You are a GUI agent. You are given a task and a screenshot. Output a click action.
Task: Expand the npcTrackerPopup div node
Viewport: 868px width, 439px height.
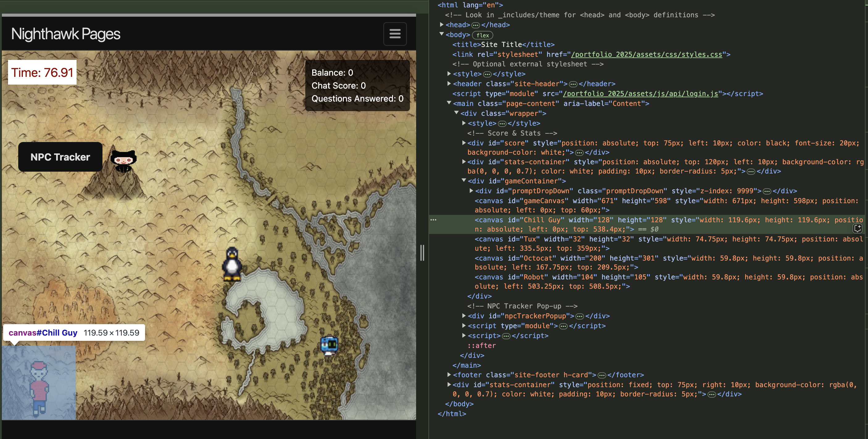pyautogui.click(x=464, y=316)
